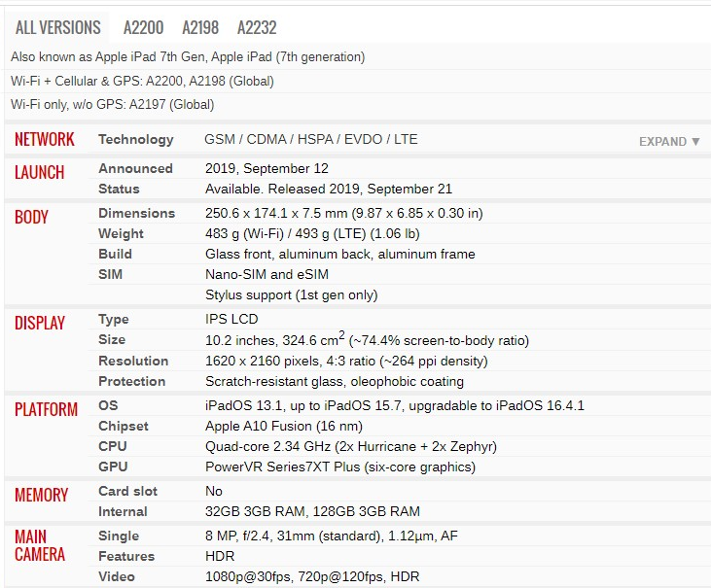Screen dimensions: 711x588
Task: Open the Build spec link
Action: point(115,254)
